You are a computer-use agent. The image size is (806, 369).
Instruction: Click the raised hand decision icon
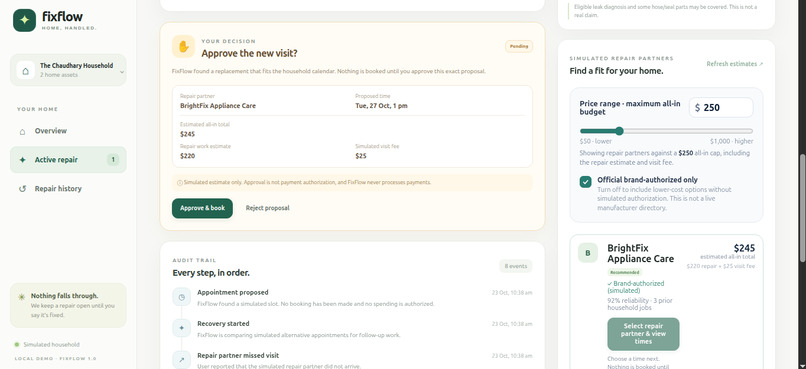coord(184,47)
